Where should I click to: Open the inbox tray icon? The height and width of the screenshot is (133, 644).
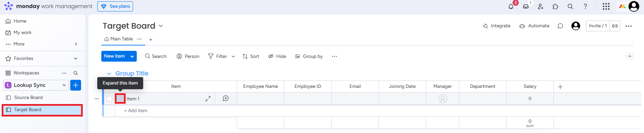pyautogui.click(x=526, y=6)
